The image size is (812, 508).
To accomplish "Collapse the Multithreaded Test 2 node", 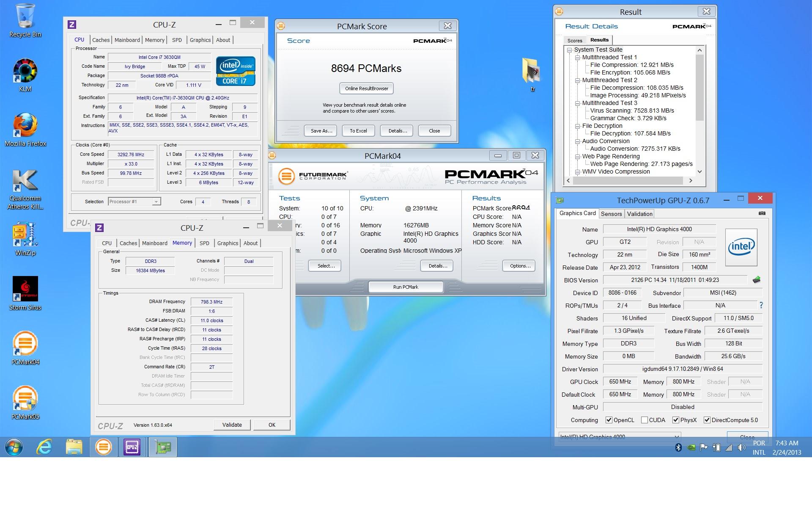I will click(577, 80).
